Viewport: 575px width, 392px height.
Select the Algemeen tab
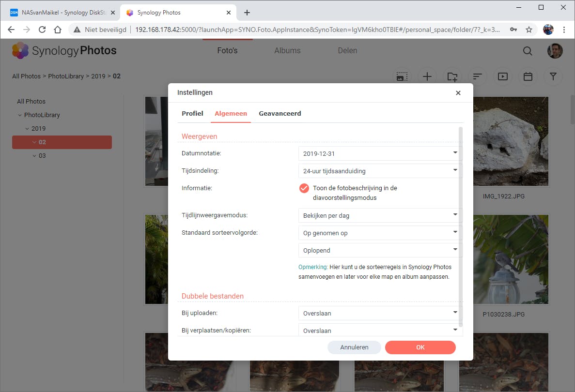231,114
